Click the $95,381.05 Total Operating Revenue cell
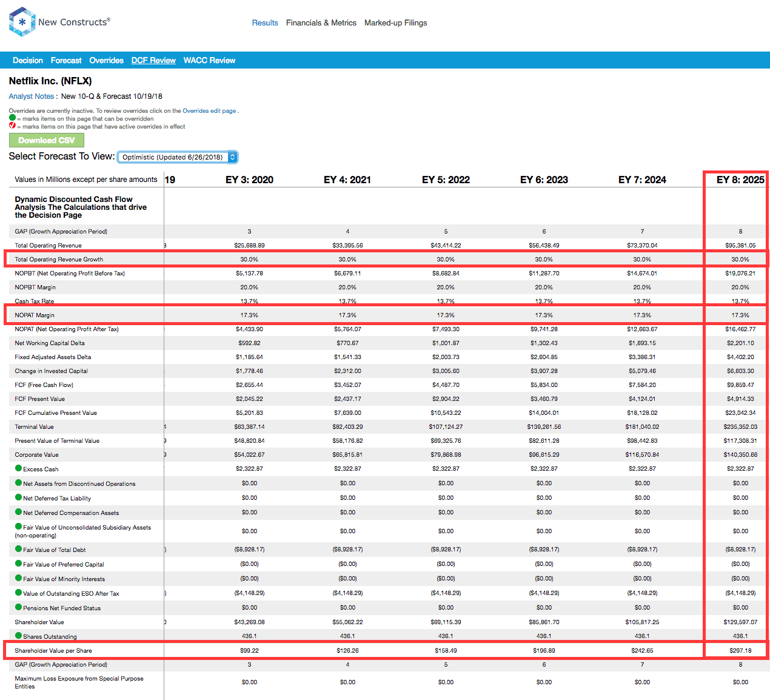 [x=740, y=245]
